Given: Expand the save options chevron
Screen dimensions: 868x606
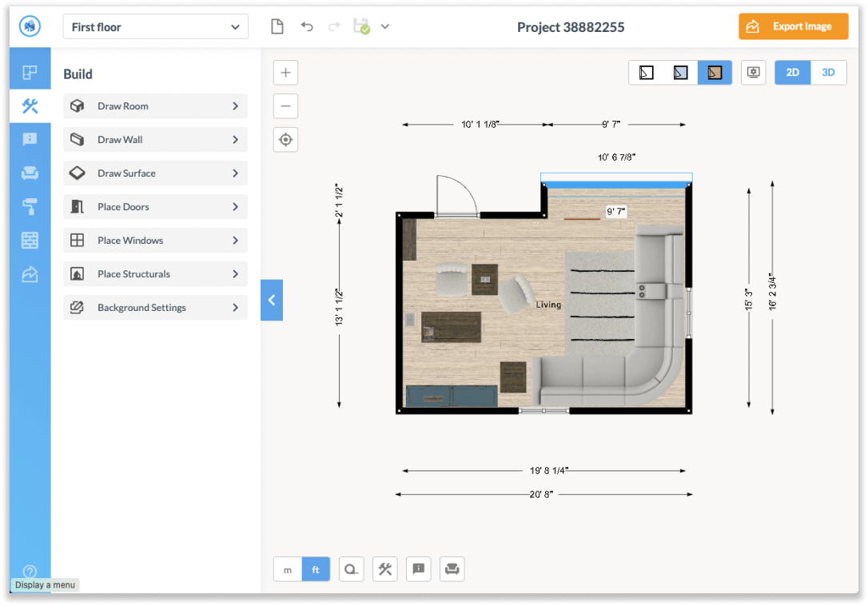Looking at the screenshot, I should pos(384,26).
